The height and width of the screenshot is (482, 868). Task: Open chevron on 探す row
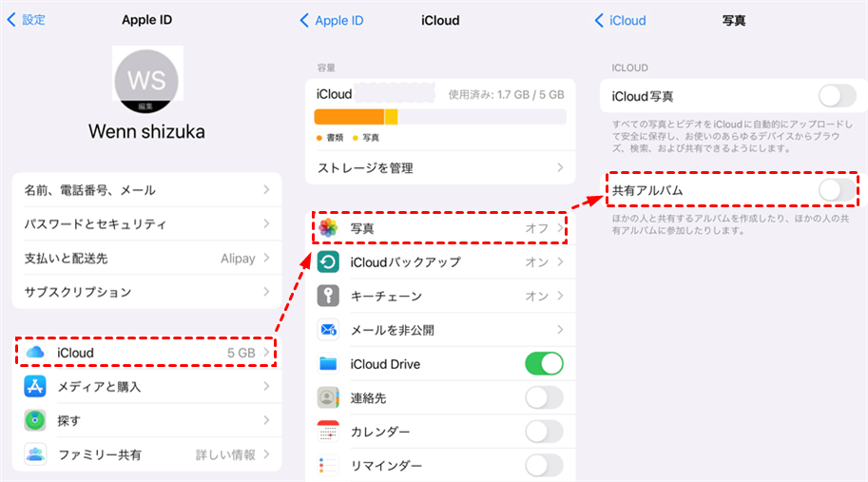click(267, 420)
